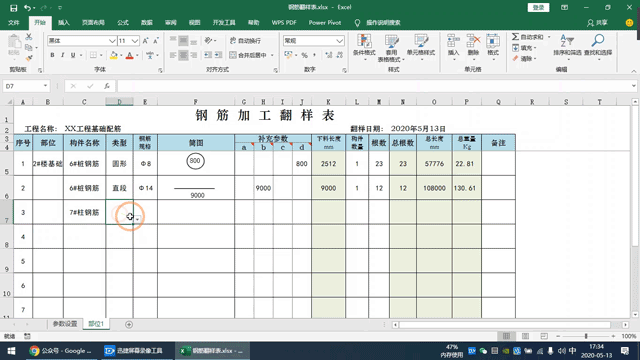Screen dimensions: 640x360
Task: Open the File tab
Action: tap(13, 23)
